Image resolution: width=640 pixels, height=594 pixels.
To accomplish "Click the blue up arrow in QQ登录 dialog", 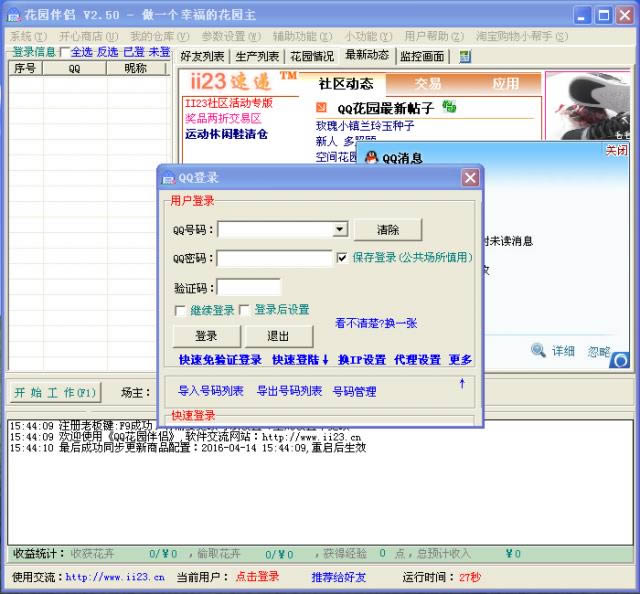I will 462,383.
